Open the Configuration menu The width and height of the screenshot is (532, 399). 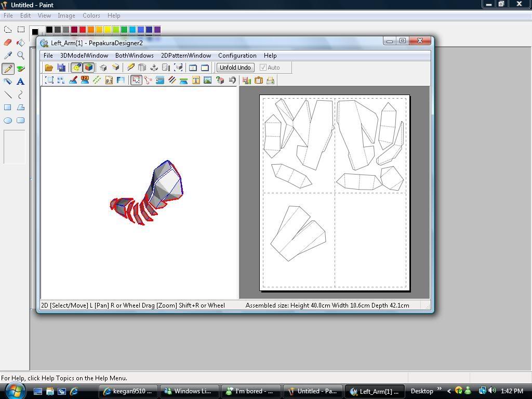(x=237, y=55)
